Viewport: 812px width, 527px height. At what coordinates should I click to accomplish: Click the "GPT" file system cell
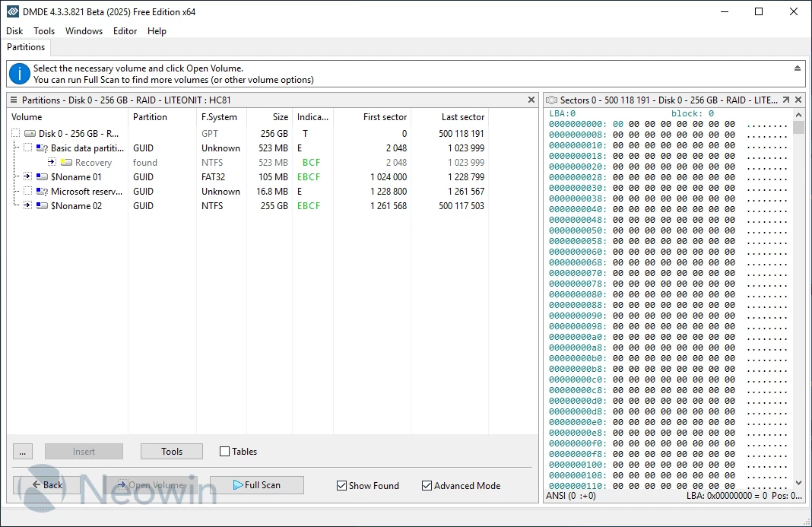point(210,134)
